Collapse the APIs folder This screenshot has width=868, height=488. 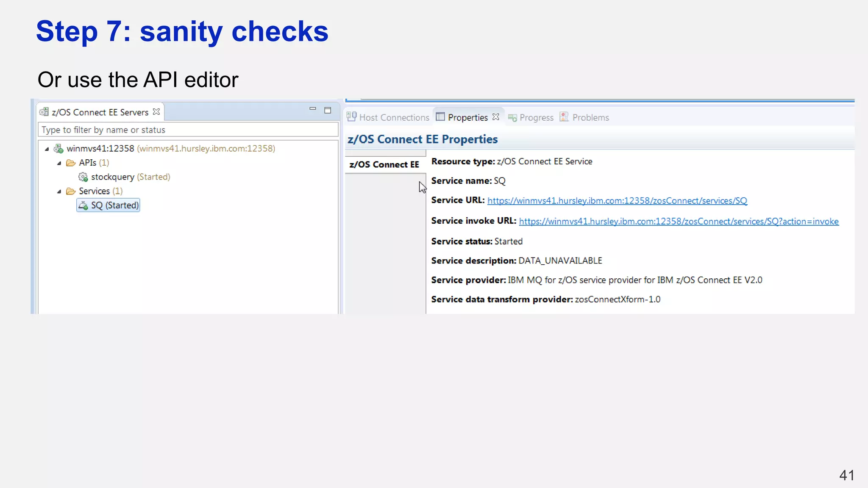[59, 163]
